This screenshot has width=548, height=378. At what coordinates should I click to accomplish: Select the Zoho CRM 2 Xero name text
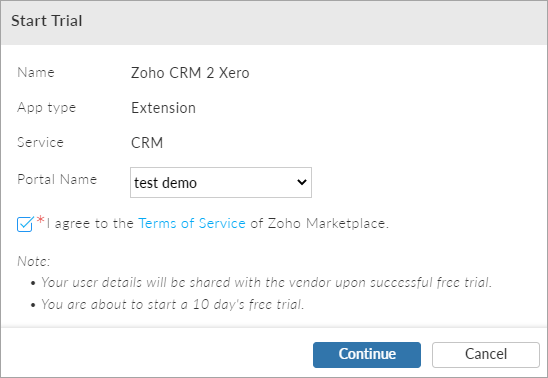190,73
